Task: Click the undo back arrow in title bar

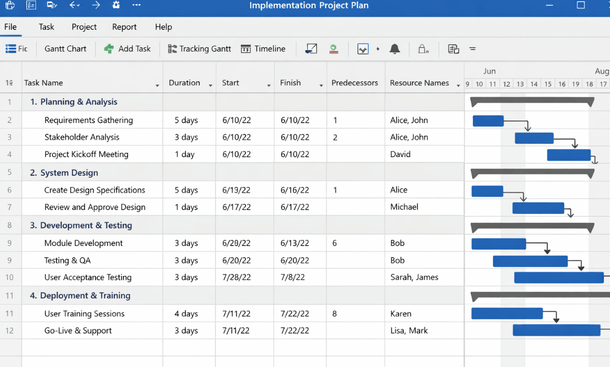Action: coord(74,5)
